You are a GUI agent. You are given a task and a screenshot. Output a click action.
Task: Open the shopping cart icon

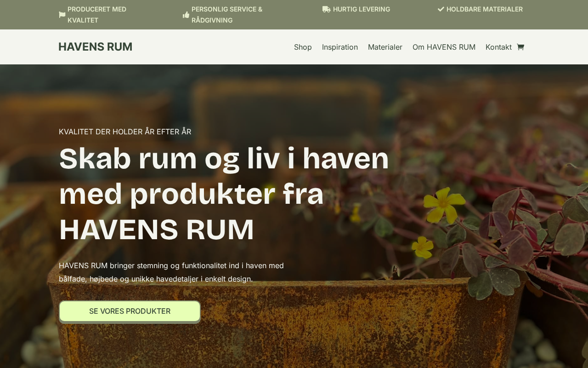point(520,47)
